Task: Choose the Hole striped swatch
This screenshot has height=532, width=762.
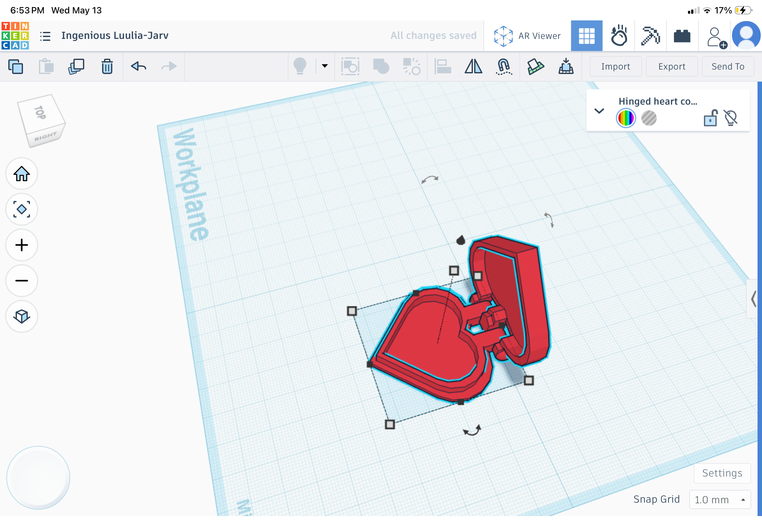Action: (649, 118)
